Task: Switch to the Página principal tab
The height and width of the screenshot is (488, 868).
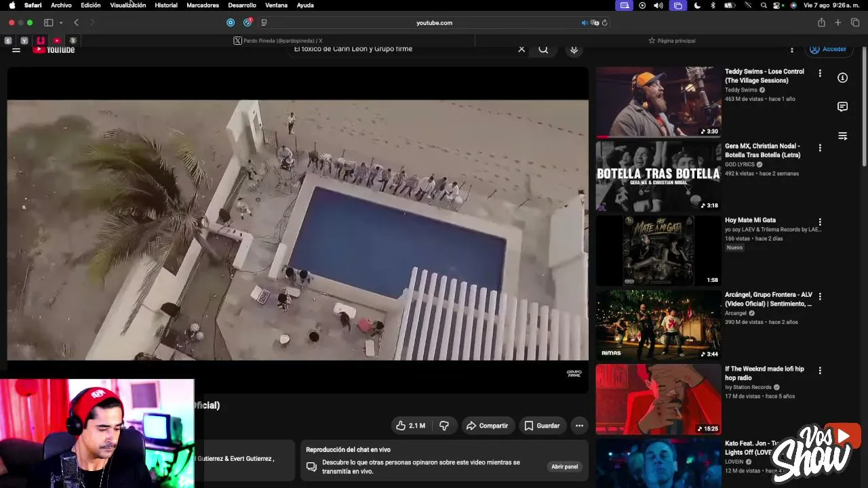Action: (671, 41)
